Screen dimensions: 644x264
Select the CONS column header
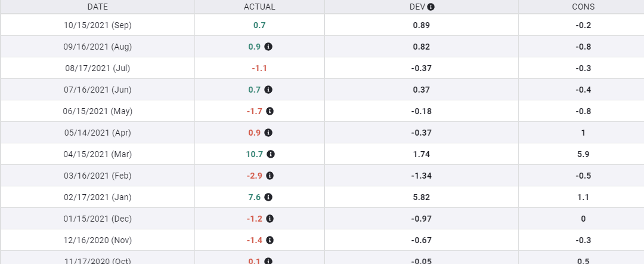coord(583,7)
